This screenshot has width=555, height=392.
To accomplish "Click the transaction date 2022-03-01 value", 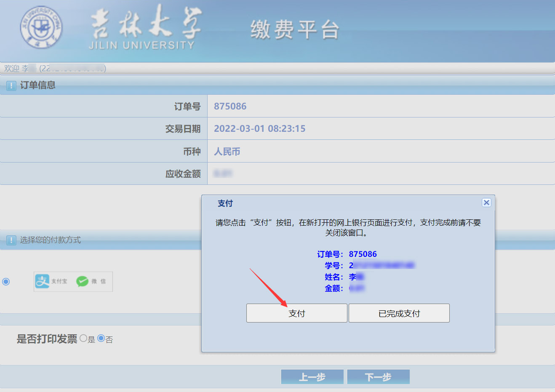I will coord(259,128).
